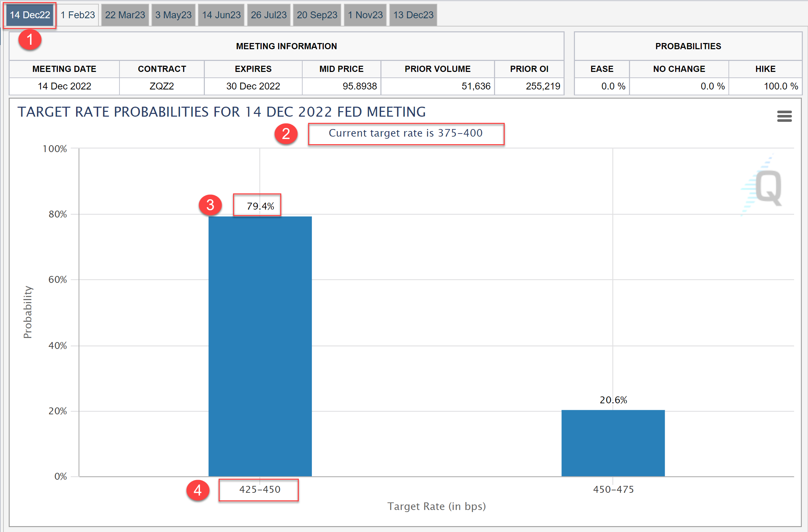Click the QuikStrike Q watermark logo
This screenshot has height=532, width=808.
[x=768, y=188]
